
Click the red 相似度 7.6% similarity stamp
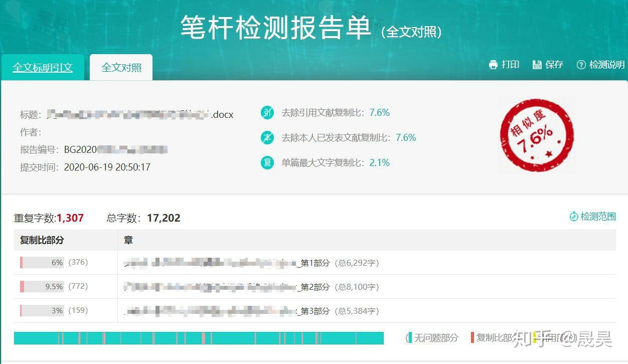(x=536, y=135)
